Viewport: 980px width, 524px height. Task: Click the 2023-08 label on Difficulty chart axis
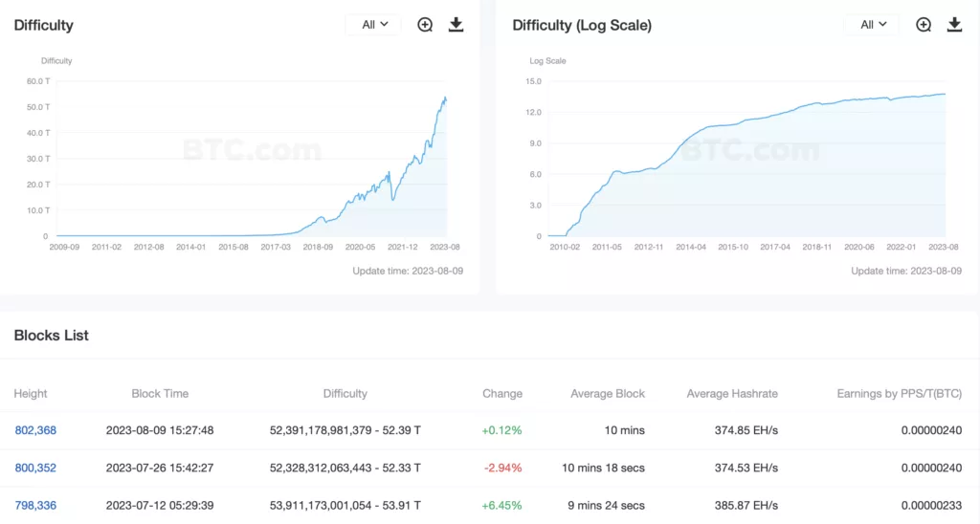click(445, 247)
